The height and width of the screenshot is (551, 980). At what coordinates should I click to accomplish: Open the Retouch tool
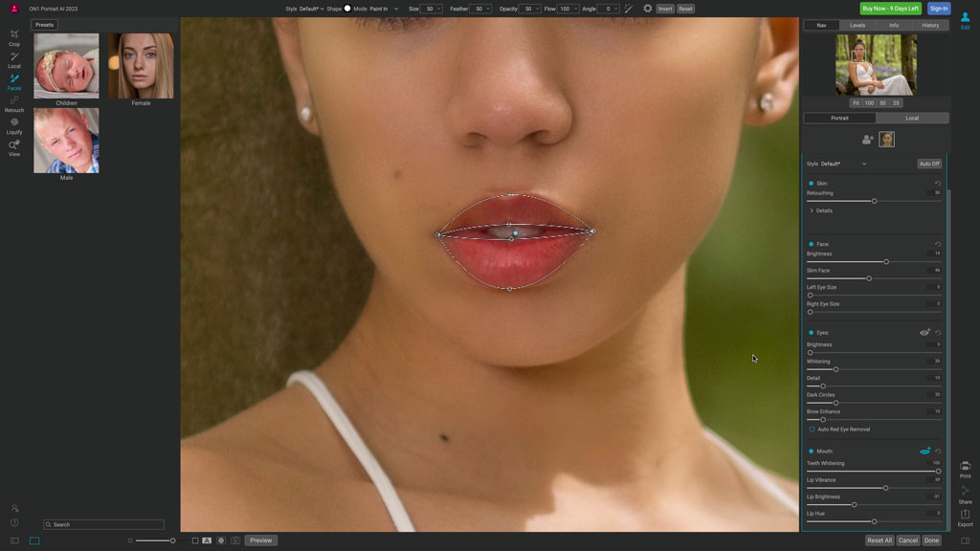[13, 102]
